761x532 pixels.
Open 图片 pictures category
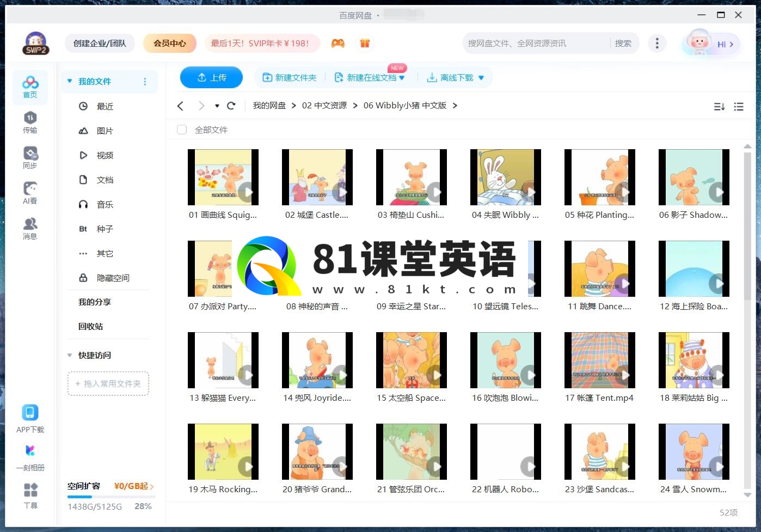(x=105, y=131)
